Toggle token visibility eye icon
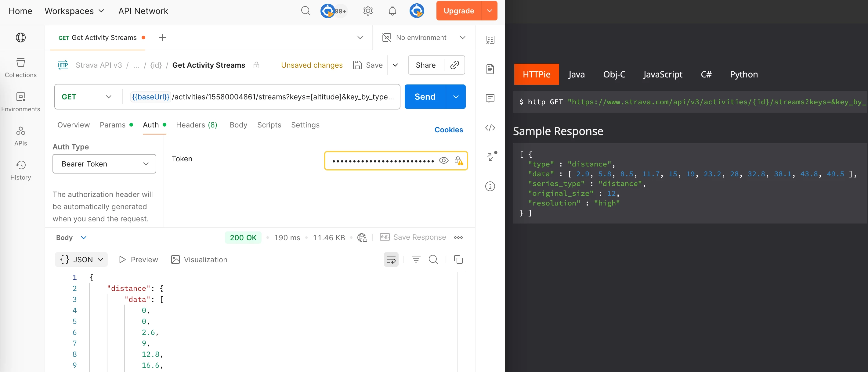 pos(443,161)
